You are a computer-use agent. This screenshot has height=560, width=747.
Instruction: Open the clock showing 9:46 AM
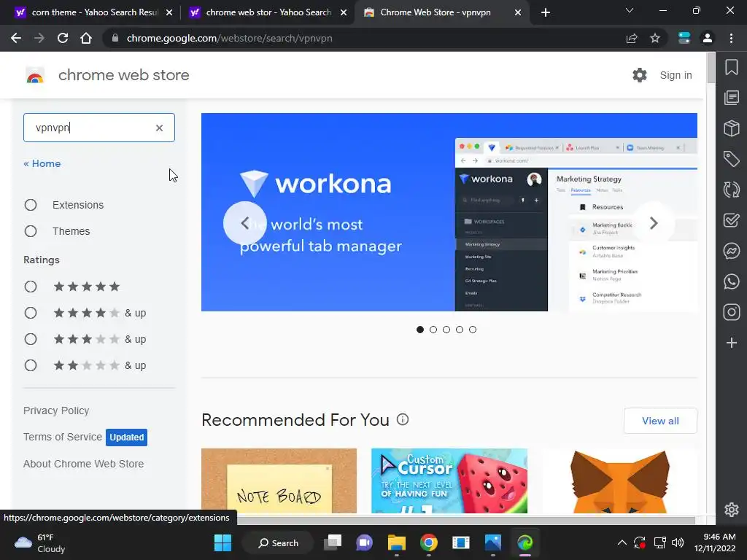point(715,542)
